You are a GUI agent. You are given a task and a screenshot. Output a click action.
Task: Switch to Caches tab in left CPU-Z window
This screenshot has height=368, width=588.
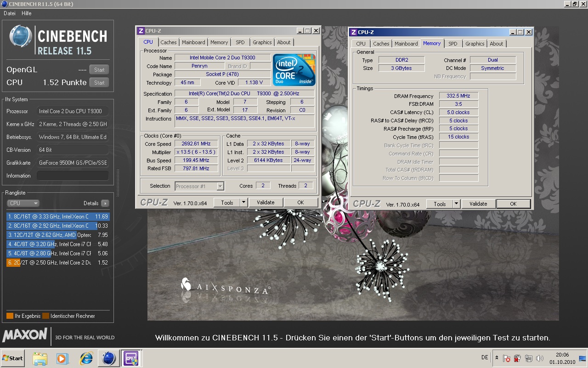click(169, 42)
